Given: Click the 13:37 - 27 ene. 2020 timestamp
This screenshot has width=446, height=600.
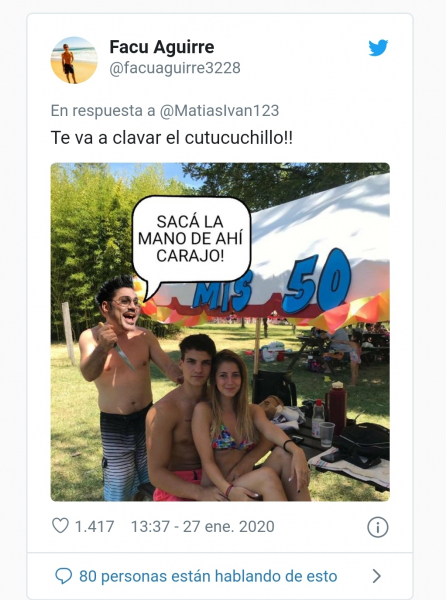Looking at the screenshot, I should tap(203, 527).
